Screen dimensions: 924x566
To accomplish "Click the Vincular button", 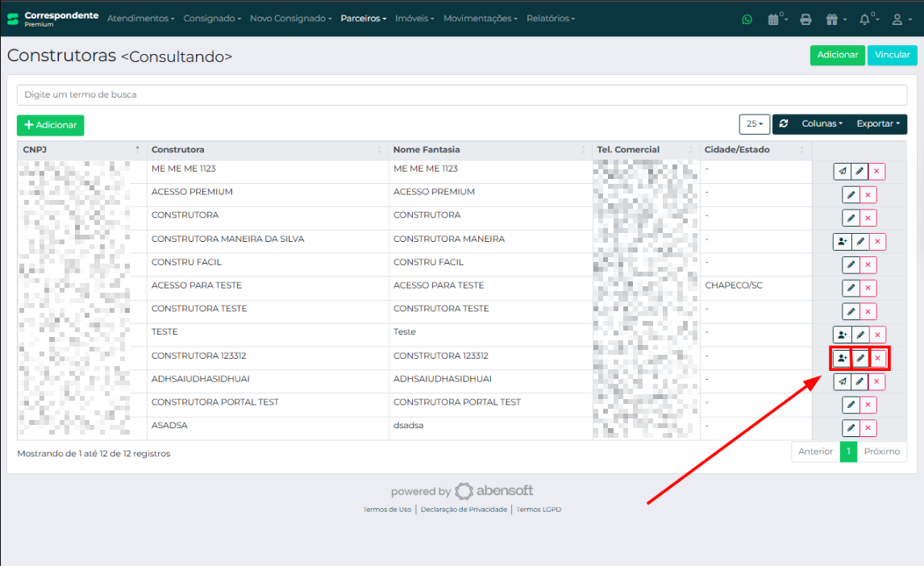I will 892,55.
